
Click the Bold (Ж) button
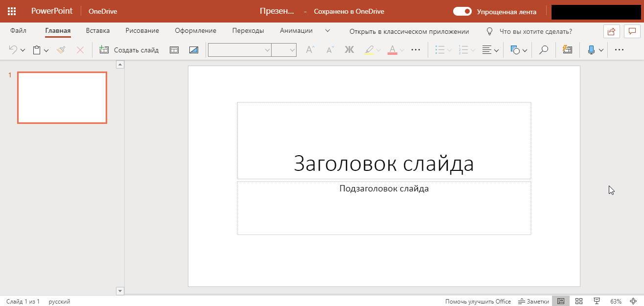(x=349, y=50)
